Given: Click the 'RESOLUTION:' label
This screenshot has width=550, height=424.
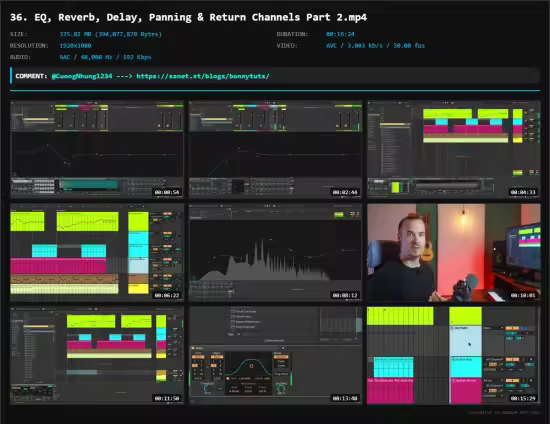Looking at the screenshot, I should tap(29, 46).
